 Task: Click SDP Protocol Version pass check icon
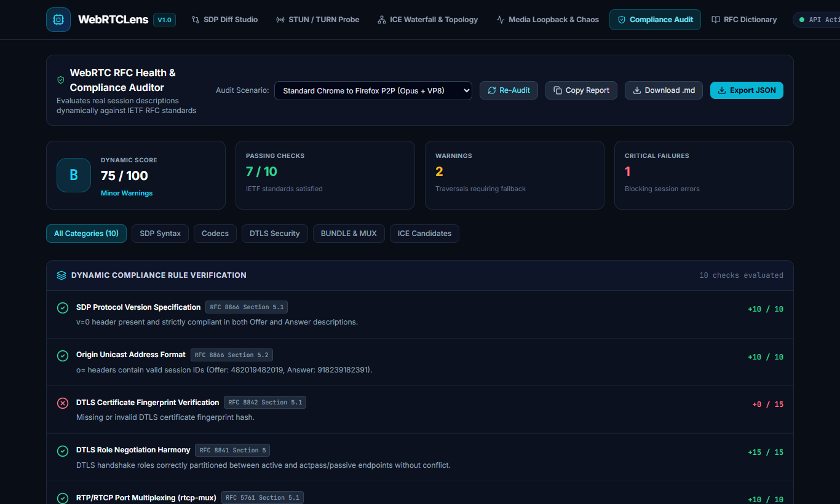(x=63, y=308)
